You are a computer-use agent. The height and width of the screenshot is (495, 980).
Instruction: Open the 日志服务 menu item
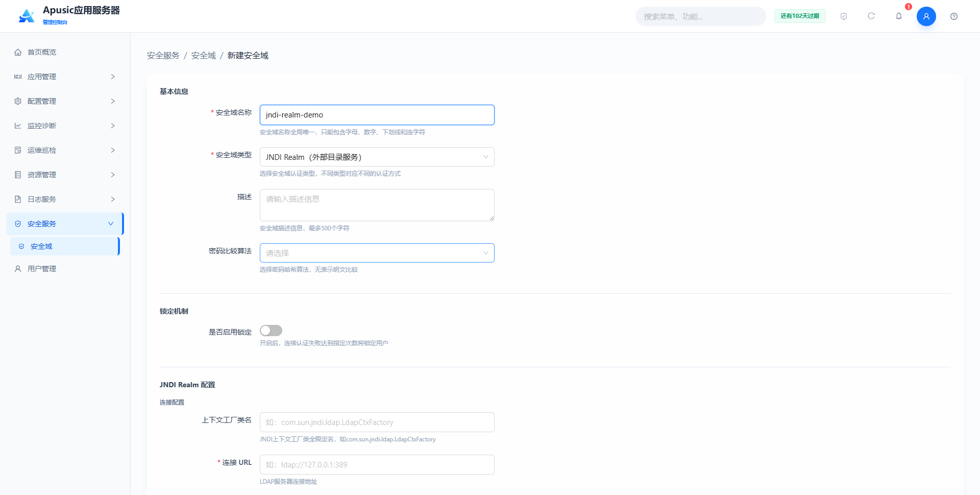point(65,199)
